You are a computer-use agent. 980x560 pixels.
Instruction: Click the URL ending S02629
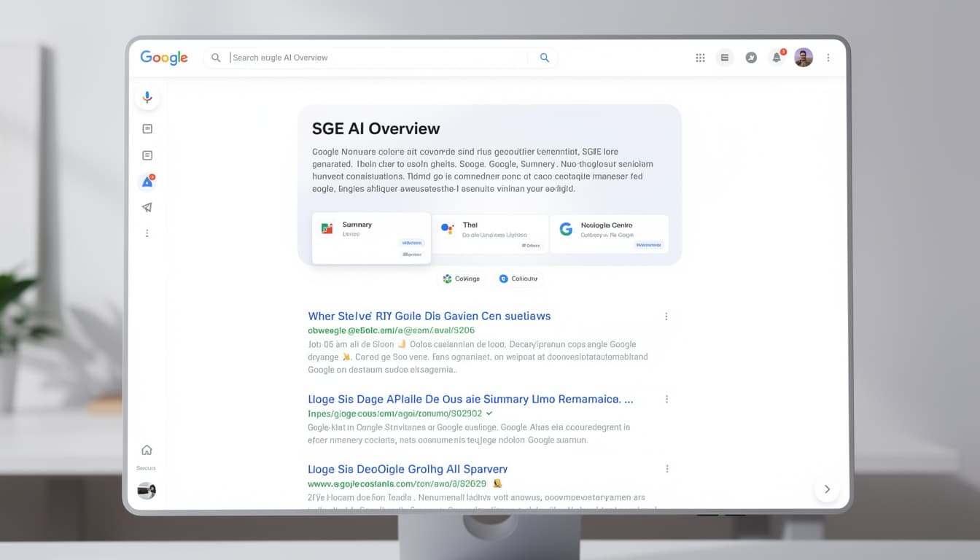coord(397,483)
